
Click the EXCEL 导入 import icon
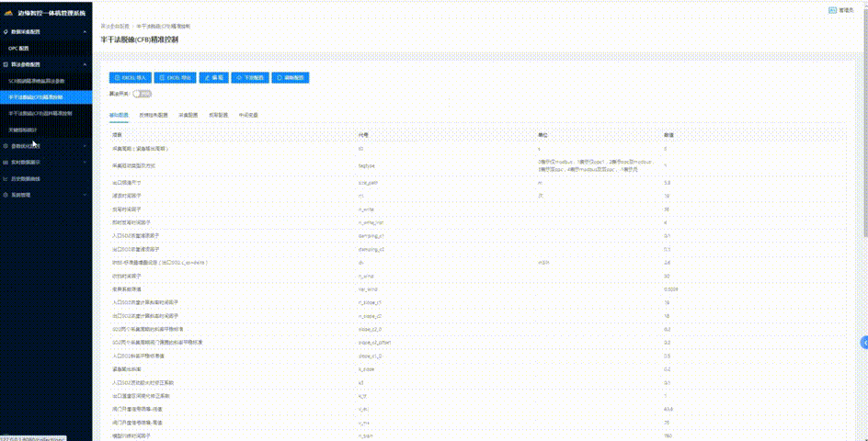point(117,78)
